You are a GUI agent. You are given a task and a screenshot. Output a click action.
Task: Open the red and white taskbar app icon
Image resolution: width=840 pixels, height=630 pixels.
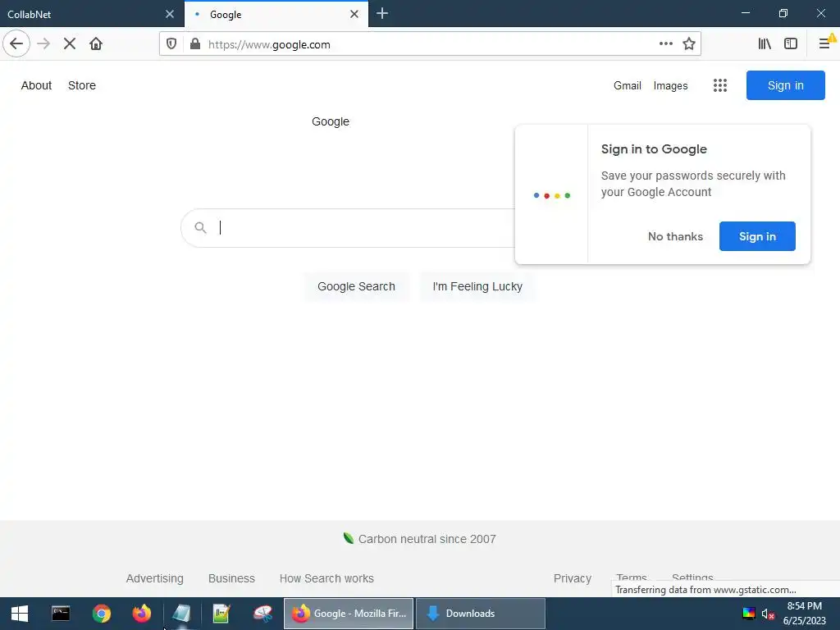click(262, 614)
